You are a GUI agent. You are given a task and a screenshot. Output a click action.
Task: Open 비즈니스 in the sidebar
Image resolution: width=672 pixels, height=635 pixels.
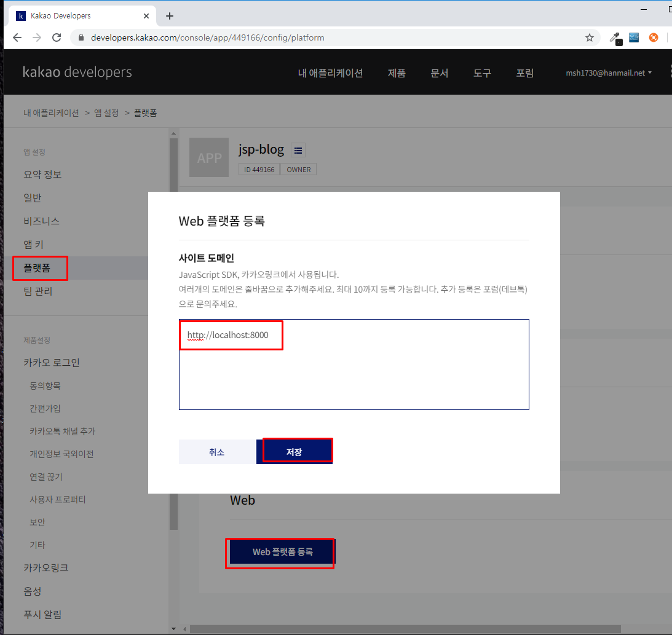pos(42,221)
